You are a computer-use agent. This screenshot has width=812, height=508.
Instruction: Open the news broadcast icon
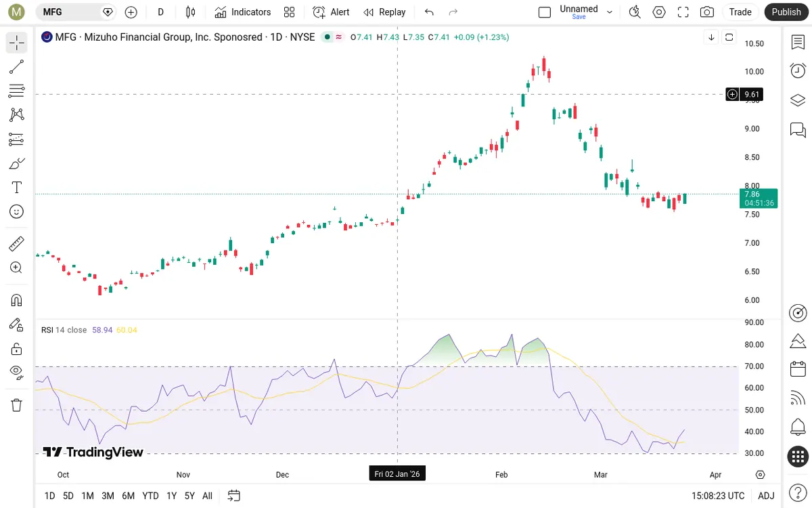click(x=798, y=398)
